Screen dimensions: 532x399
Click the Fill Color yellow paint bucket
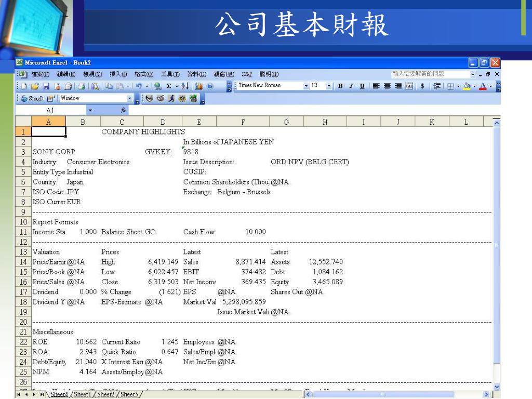click(467, 86)
